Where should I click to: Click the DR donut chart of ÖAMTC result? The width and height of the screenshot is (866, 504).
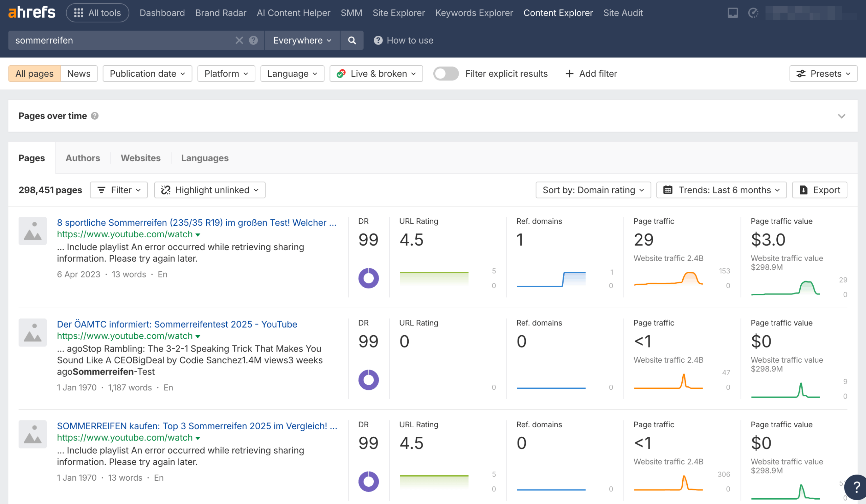coord(368,380)
